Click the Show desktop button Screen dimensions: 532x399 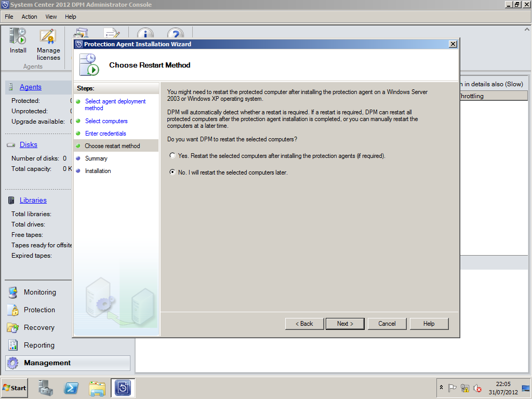pyautogui.click(x=526, y=388)
